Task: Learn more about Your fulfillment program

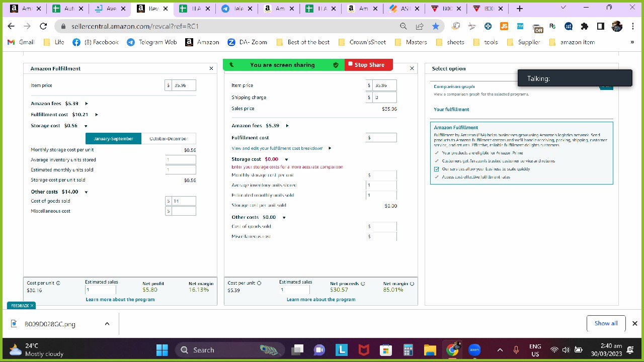Action: (x=321, y=300)
